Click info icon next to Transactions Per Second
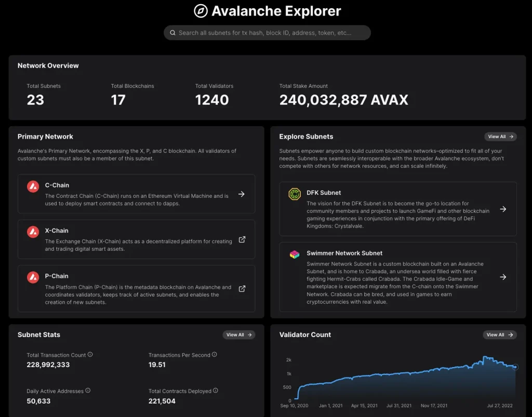Image resolution: width=532 pixels, height=417 pixels. [x=214, y=355]
